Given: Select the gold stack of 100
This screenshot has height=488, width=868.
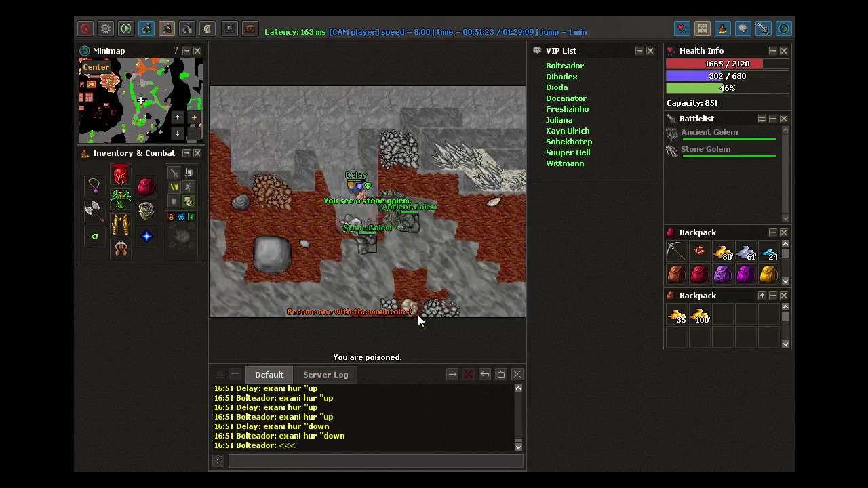Looking at the screenshot, I should pos(699,314).
